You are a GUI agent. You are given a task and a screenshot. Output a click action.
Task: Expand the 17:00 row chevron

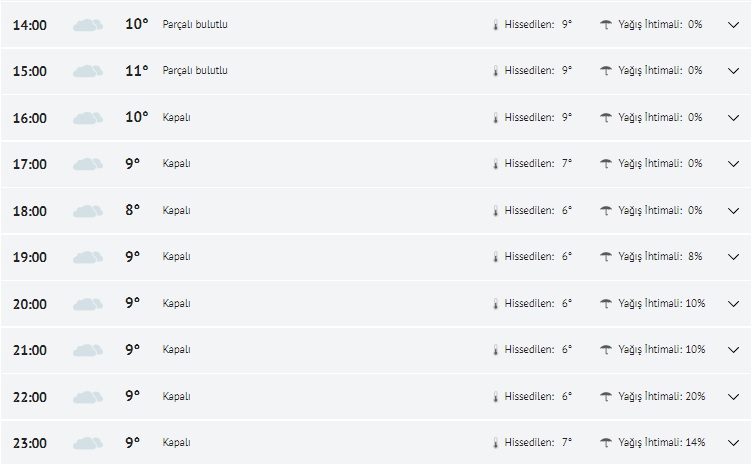coord(733,164)
